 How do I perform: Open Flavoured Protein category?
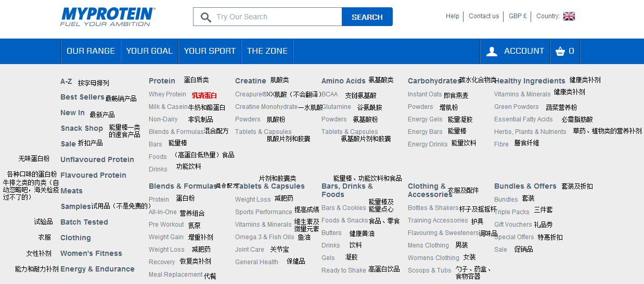[x=93, y=175]
